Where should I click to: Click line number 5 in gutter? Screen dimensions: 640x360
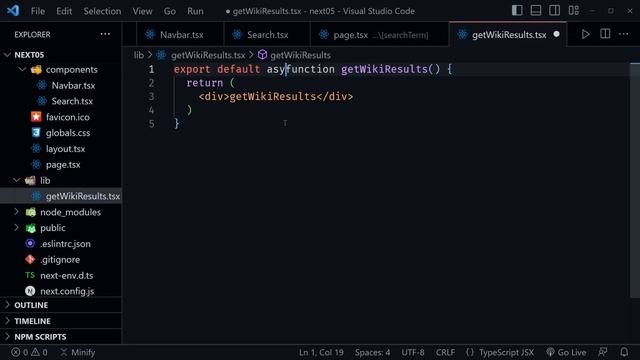coord(151,124)
